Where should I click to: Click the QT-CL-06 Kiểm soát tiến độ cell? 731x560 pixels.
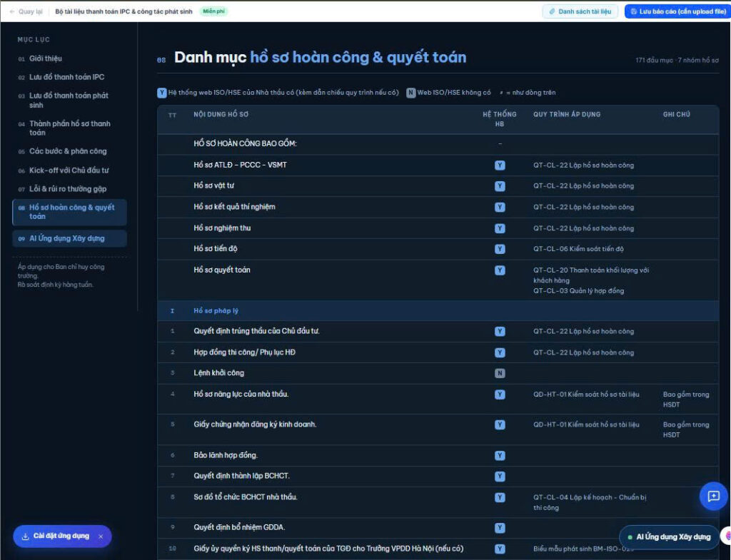578,249
